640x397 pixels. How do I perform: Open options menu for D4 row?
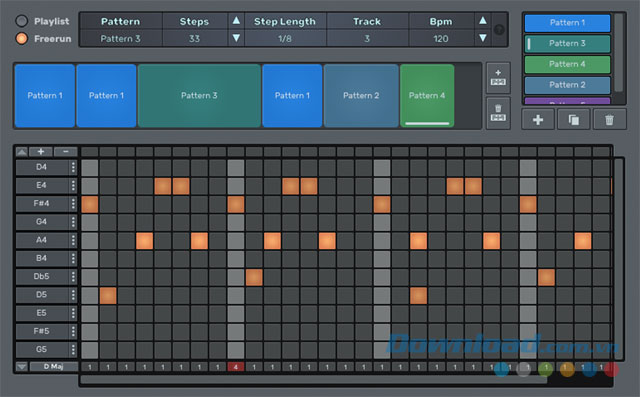[73, 167]
